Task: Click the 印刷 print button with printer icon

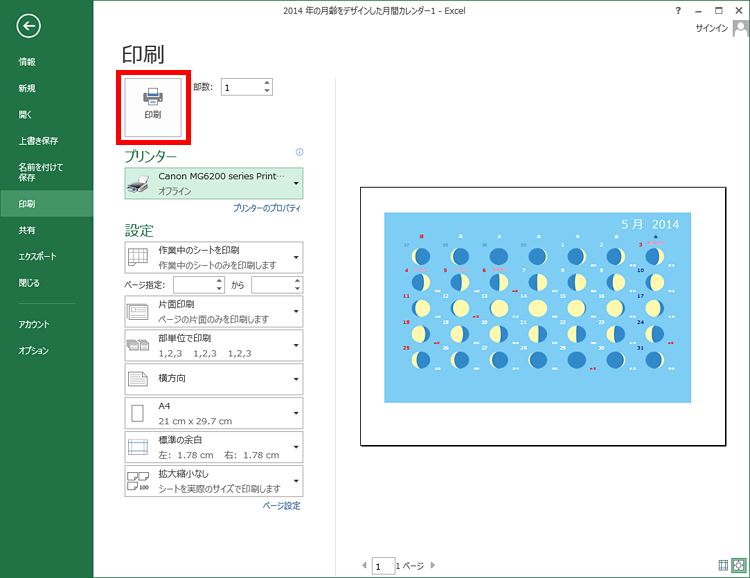Action: (153, 107)
